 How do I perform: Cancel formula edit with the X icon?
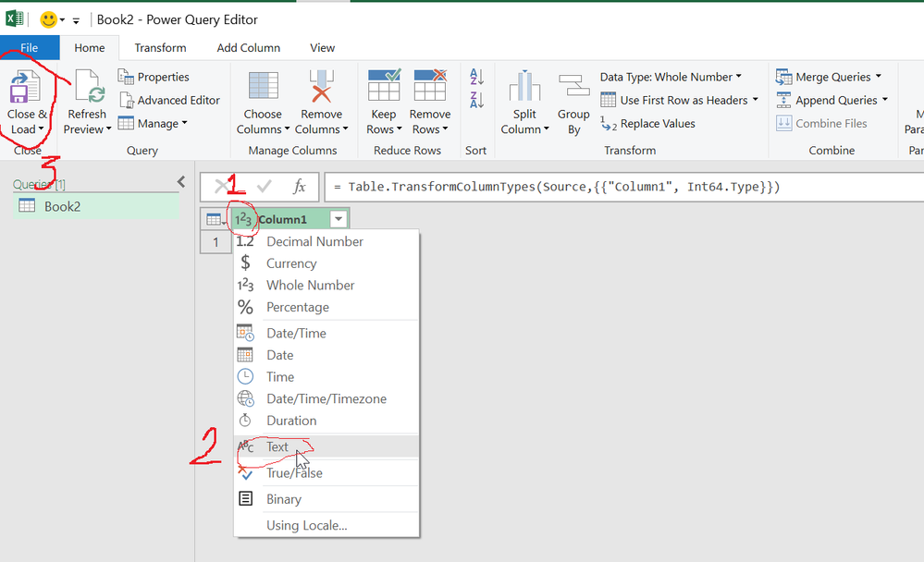point(222,187)
